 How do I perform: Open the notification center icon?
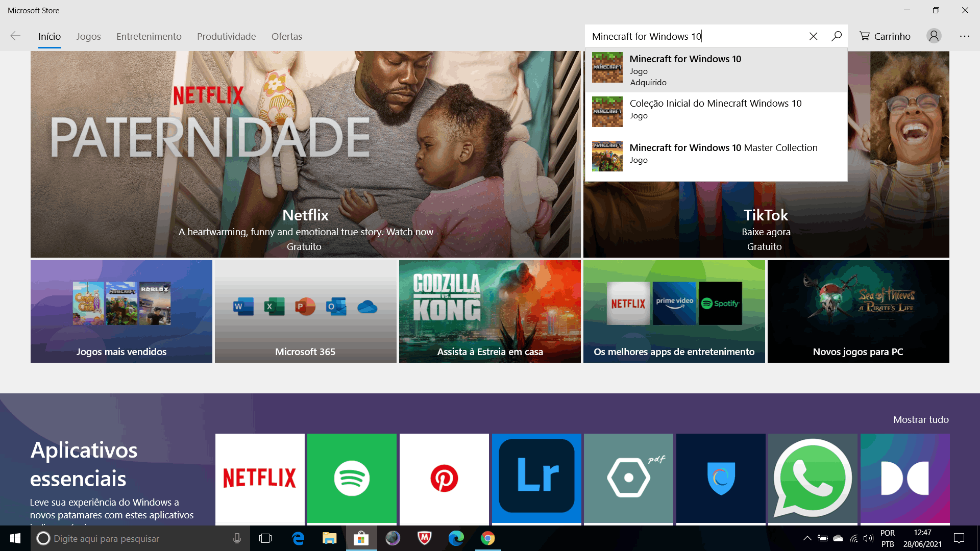click(x=959, y=538)
